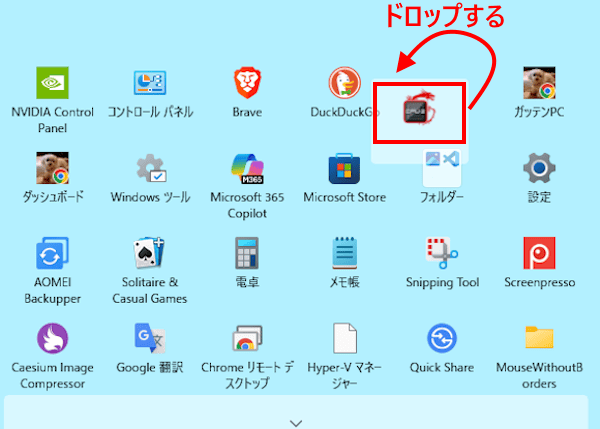This screenshot has width=600, height=429.
Task: Click the dragged CPU-Z chip icon
Action: 419,109
